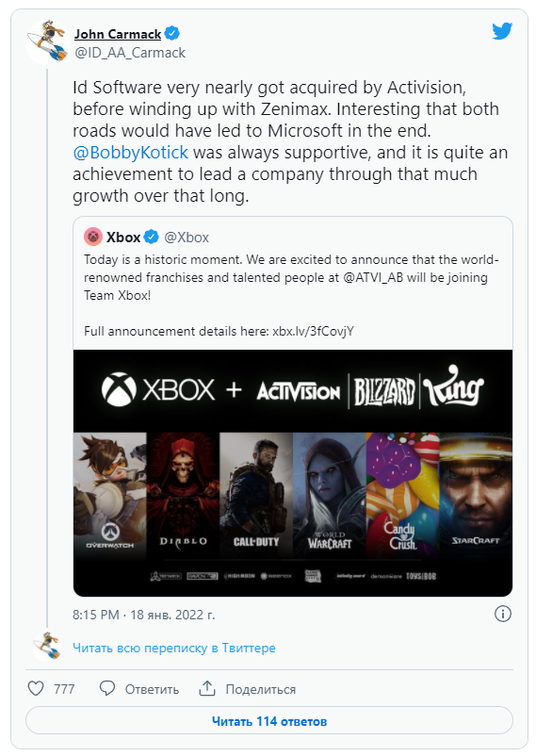The width and height of the screenshot is (536, 756).
Task: Open the Xbox Activision Blizzard King banner image
Action: click(x=293, y=473)
